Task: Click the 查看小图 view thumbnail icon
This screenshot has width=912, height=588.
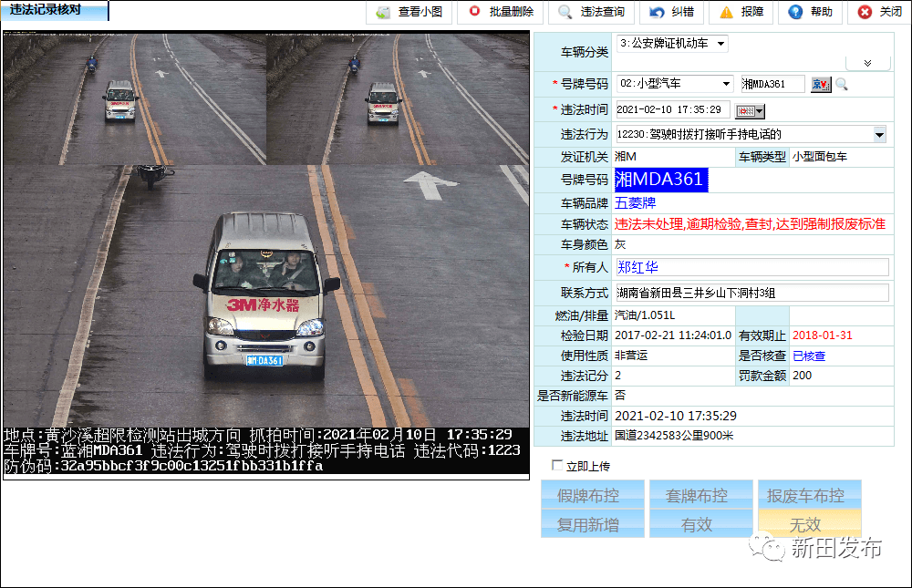Action: coord(383,13)
